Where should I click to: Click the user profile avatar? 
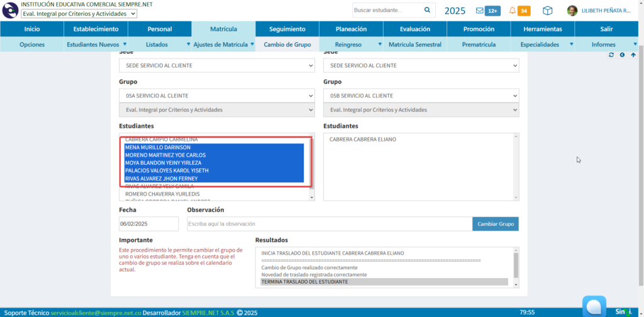tap(572, 11)
